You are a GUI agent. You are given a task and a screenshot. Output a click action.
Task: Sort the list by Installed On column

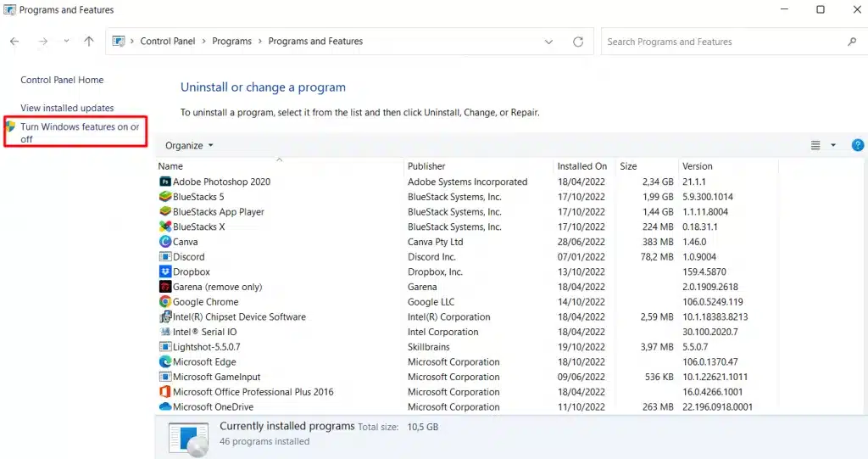[581, 166]
